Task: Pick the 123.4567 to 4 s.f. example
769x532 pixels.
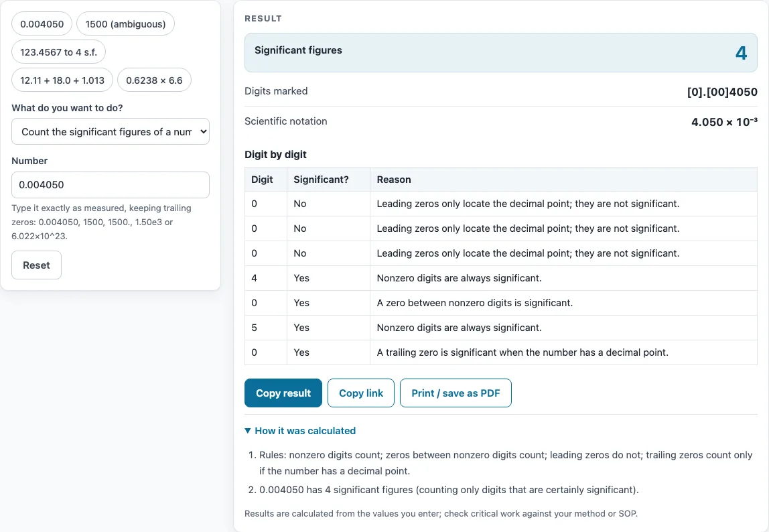Action: (x=58, y=52)
